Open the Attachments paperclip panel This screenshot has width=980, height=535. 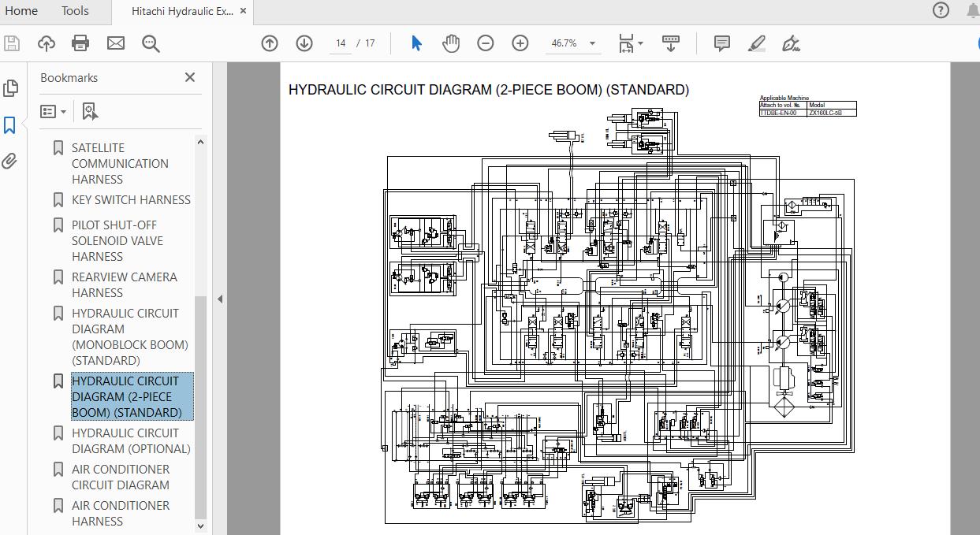point(10,161)
